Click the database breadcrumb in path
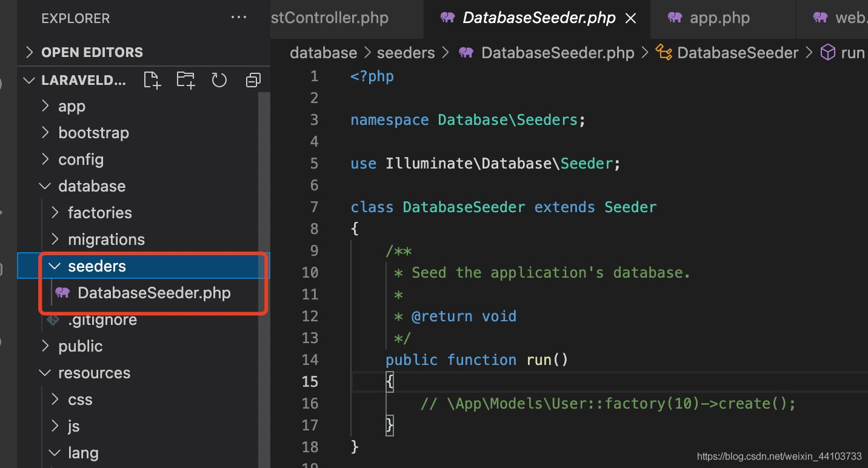The height and width of the screenshot is (468, 868). [x=323, y=53]
